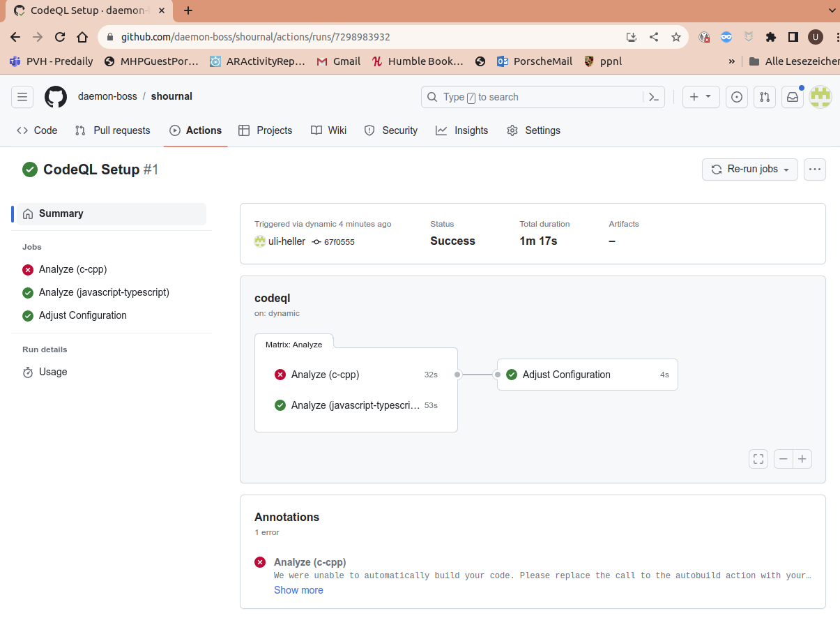Select Usage under Run details
This screenshot has width=840, height=618.
tap(52, 372)
